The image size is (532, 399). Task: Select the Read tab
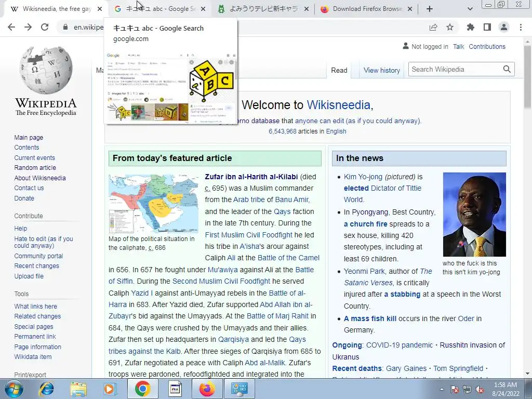339,70
